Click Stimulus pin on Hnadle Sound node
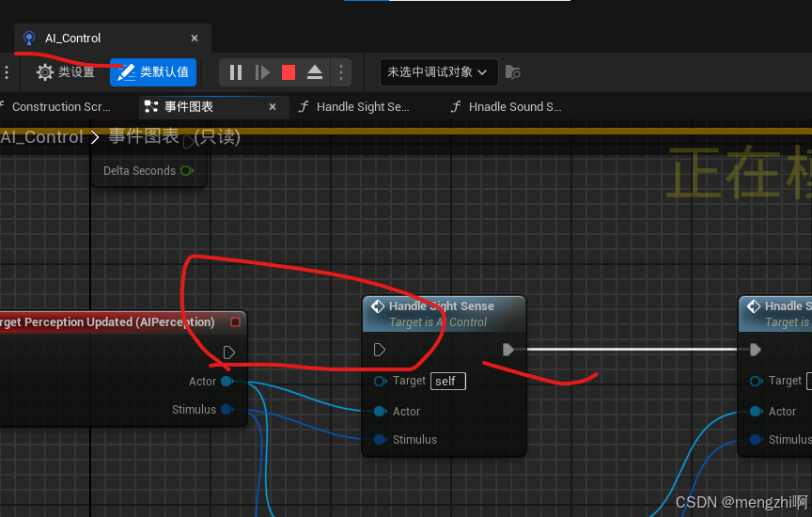Image resolution: width=812 pixels, height=517 pixels. pos(756,439)
